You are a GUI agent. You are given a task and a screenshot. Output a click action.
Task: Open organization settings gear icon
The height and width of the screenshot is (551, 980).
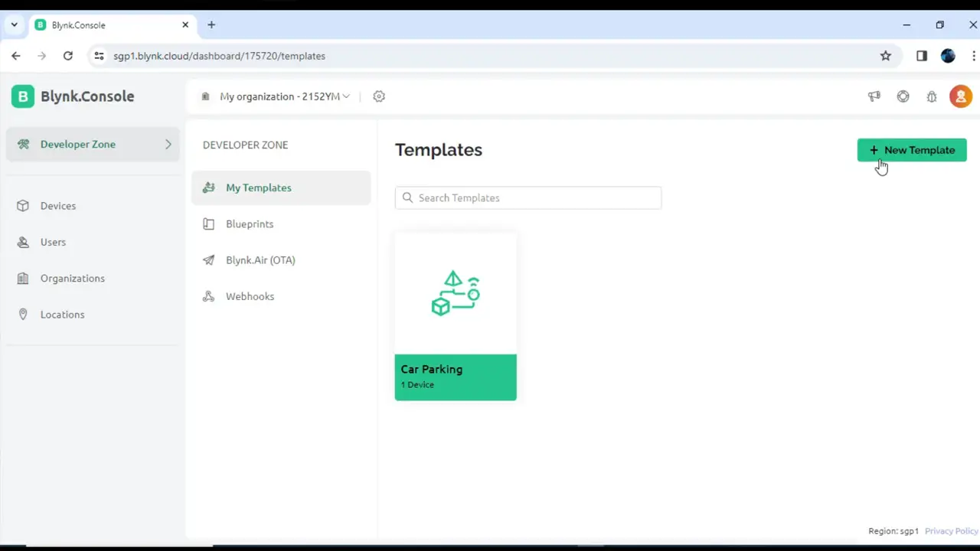[379, 96]
